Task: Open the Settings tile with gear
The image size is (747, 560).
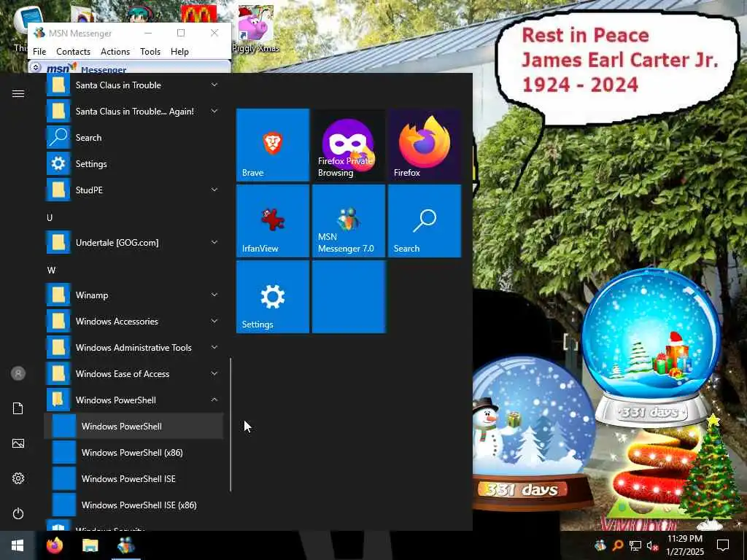Action: coord(273,297)
